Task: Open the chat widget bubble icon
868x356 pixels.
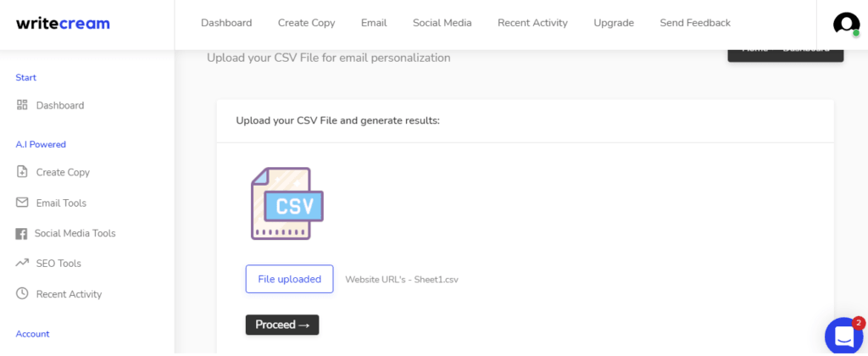Action: click(x=844, y=336)
